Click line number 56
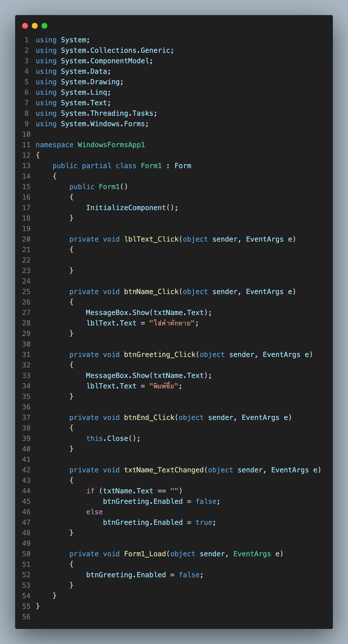This screenshot has height=644, width=348. click(26, 617)
